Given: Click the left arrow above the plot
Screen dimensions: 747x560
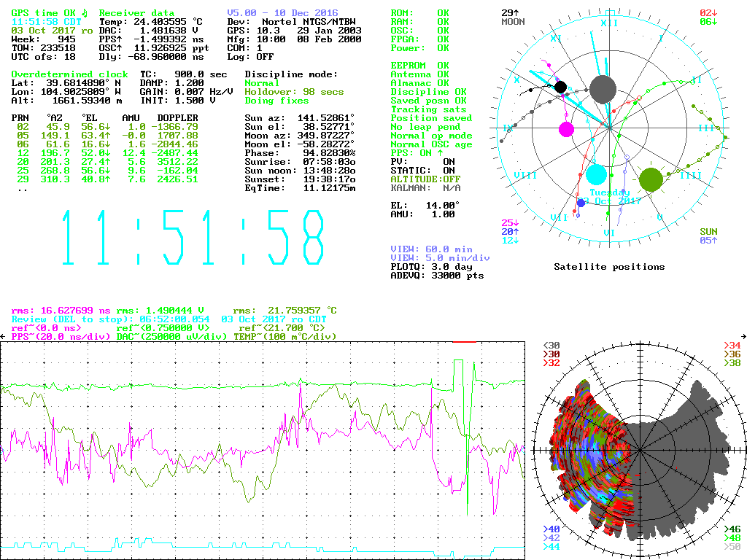Looking at the screenshot, I should (x=3, y=337).
